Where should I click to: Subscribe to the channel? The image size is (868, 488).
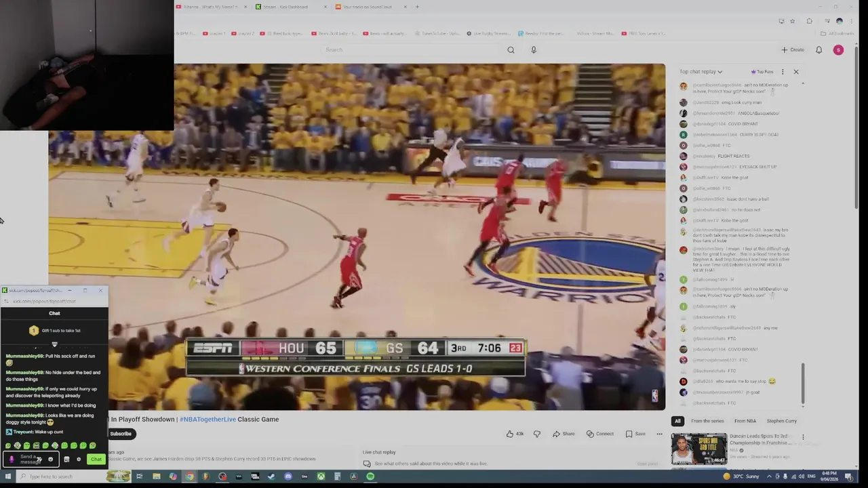(121, 434)
